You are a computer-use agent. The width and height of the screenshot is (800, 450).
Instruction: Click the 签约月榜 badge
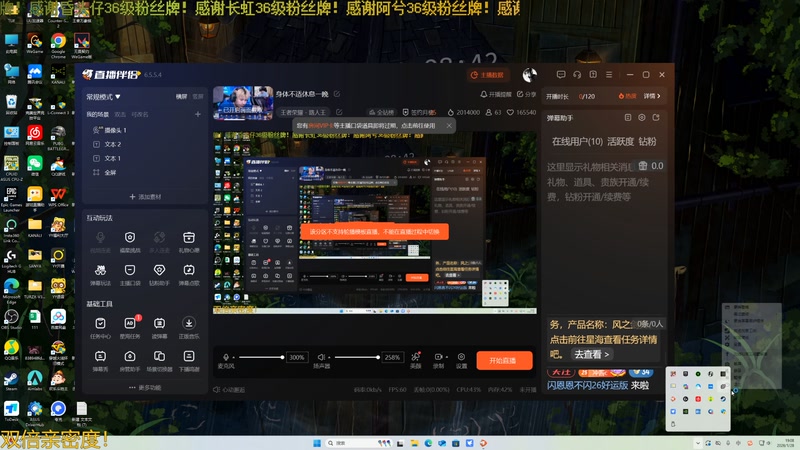419,112
